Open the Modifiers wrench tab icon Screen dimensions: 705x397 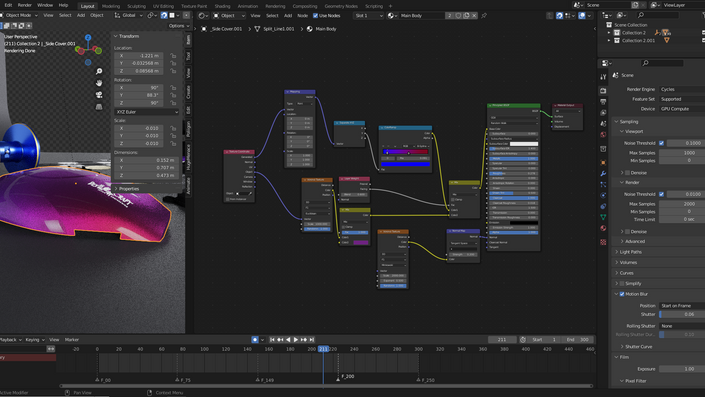point(603,174)
